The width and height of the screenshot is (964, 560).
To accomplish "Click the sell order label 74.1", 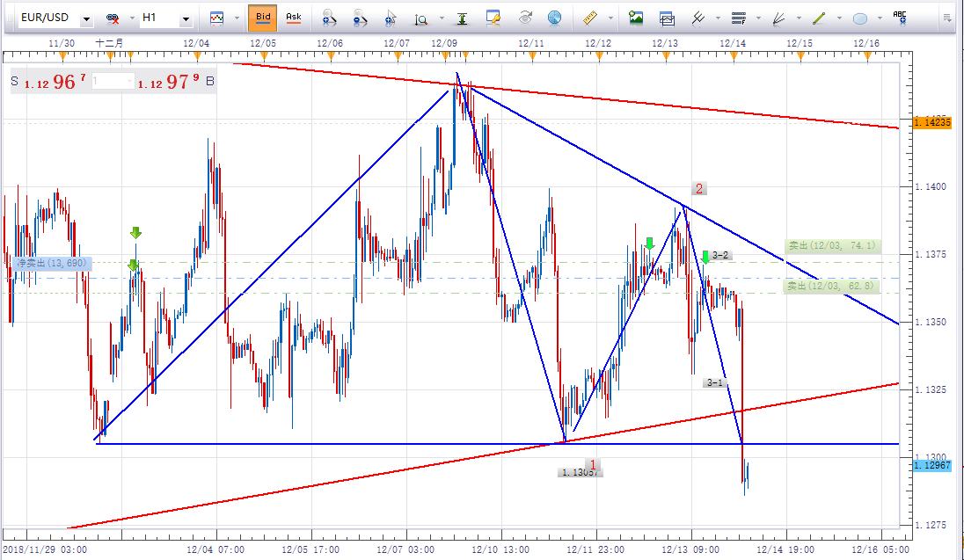I will click(832, 246).
